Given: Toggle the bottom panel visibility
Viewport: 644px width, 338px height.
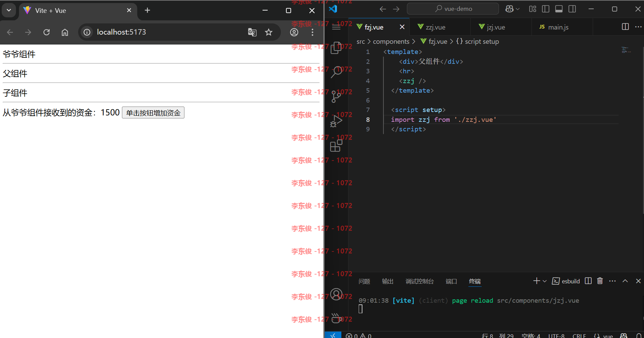Looking at the screenshot, I should [x=559, y=9].
